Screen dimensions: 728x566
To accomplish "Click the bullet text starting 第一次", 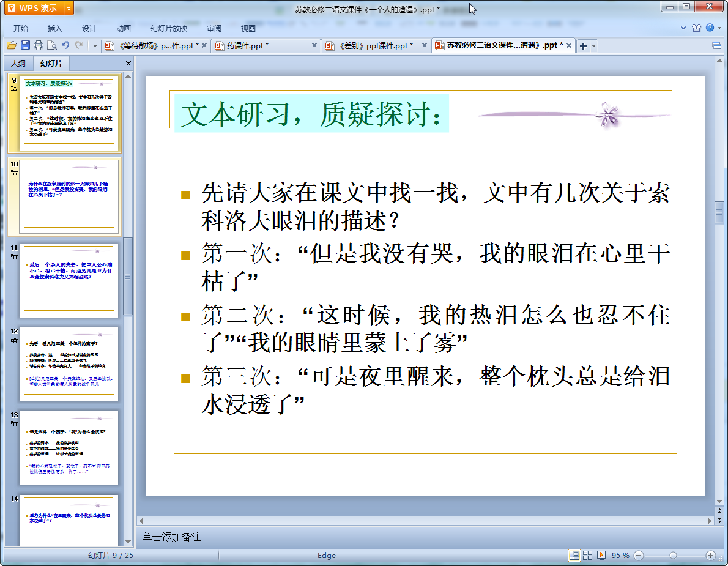I will click(435, 267).
